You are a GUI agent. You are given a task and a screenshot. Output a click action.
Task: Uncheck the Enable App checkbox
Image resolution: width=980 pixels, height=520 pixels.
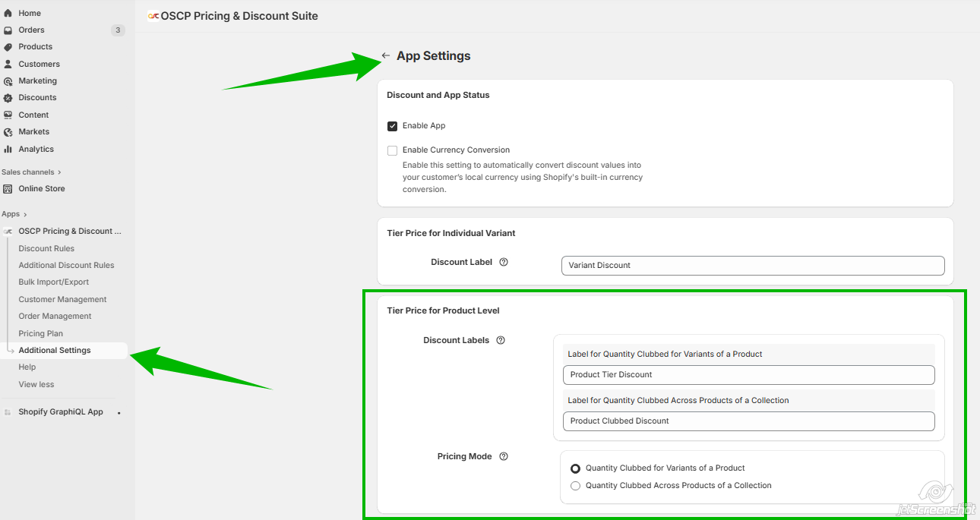[393, 126]
